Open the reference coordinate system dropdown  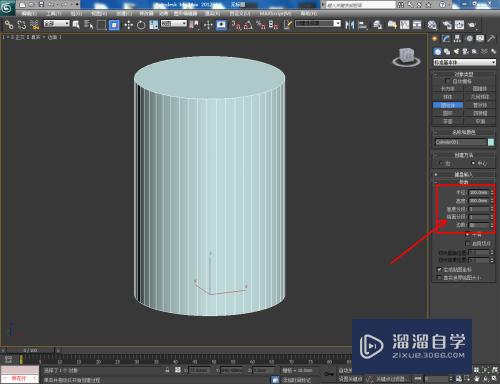[174, 23]
